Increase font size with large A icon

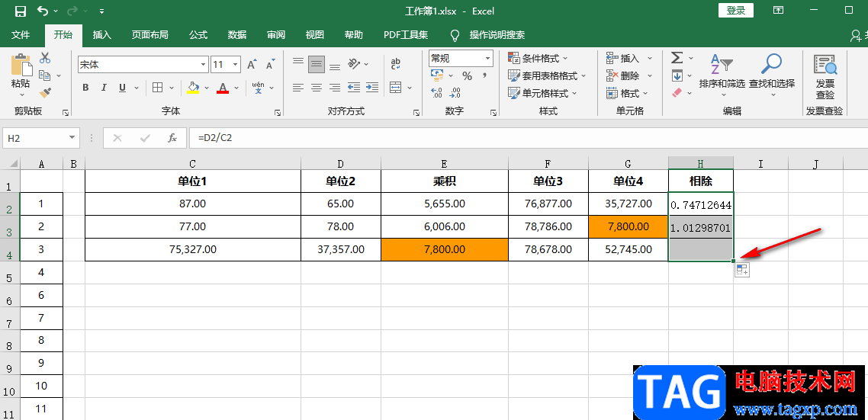tap(251, 65)
